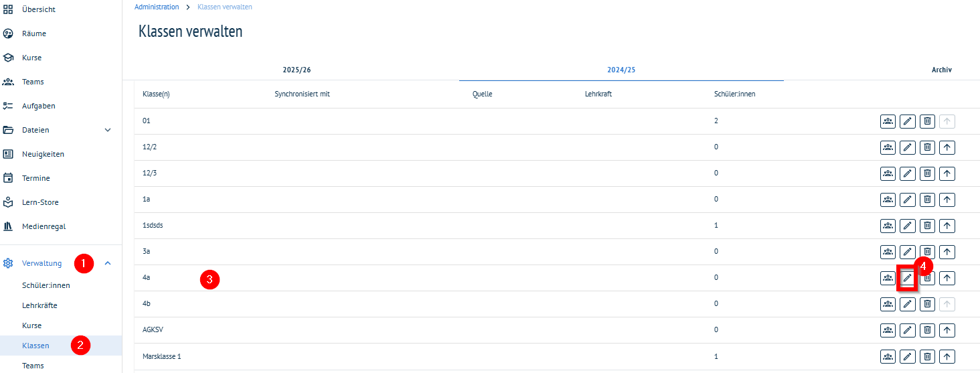Click trash icon for class AGKSV
980x373 pixels.
click(x=927, y=330)
